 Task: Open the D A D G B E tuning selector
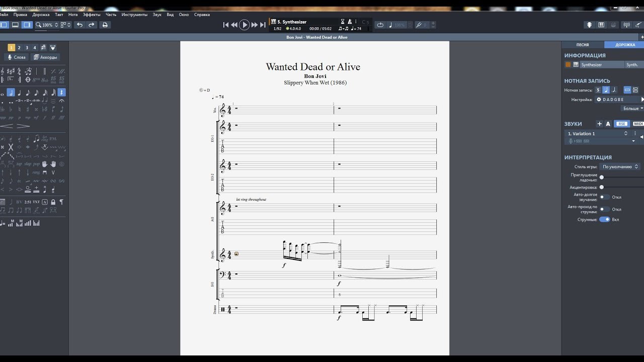pyautogui.click(x=617, y=100)
